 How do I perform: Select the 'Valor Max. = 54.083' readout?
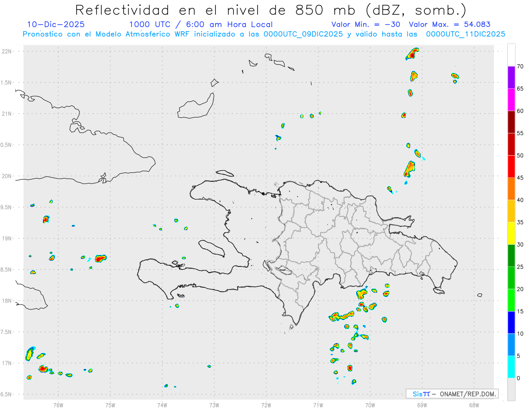[450, 24]
